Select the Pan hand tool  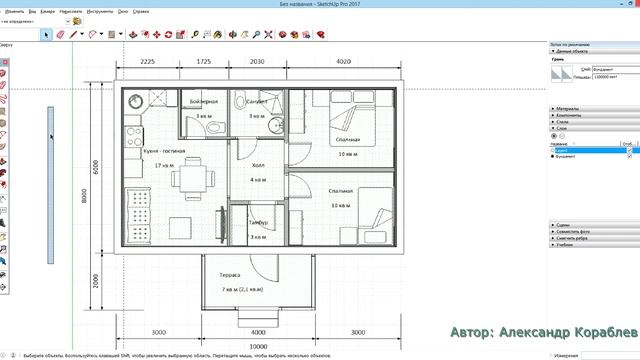coord(244,35)
